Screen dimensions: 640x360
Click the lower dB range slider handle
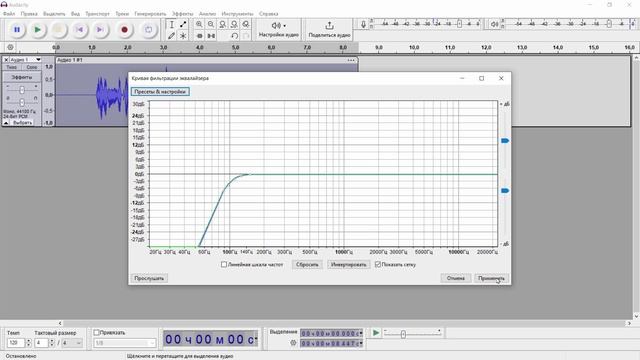click(x=505, y=191)
